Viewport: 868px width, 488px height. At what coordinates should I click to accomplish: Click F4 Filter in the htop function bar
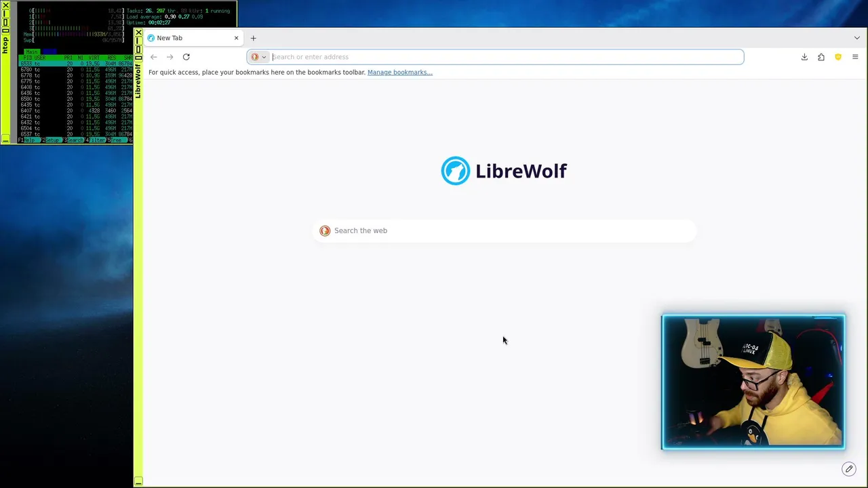coord(95,140)
